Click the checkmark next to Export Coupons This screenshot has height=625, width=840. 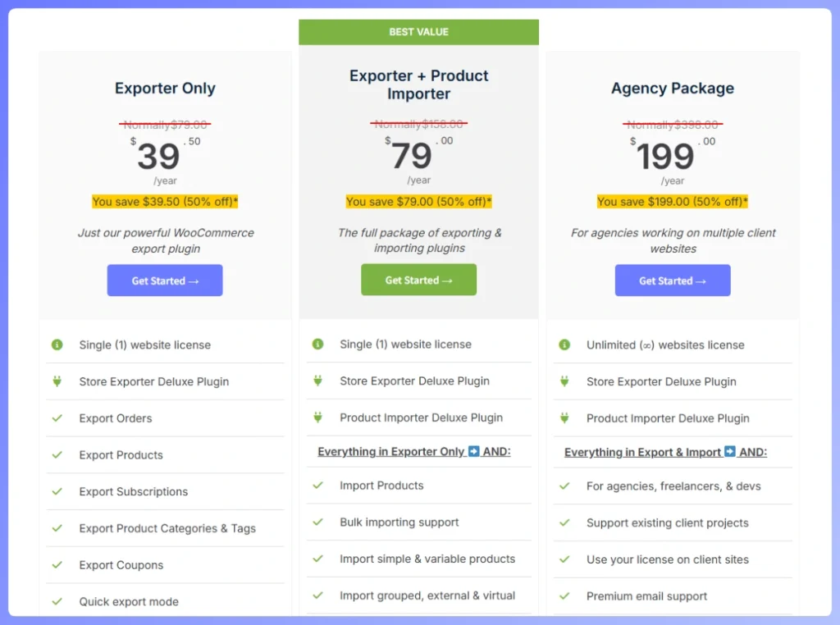pos(56,565)
